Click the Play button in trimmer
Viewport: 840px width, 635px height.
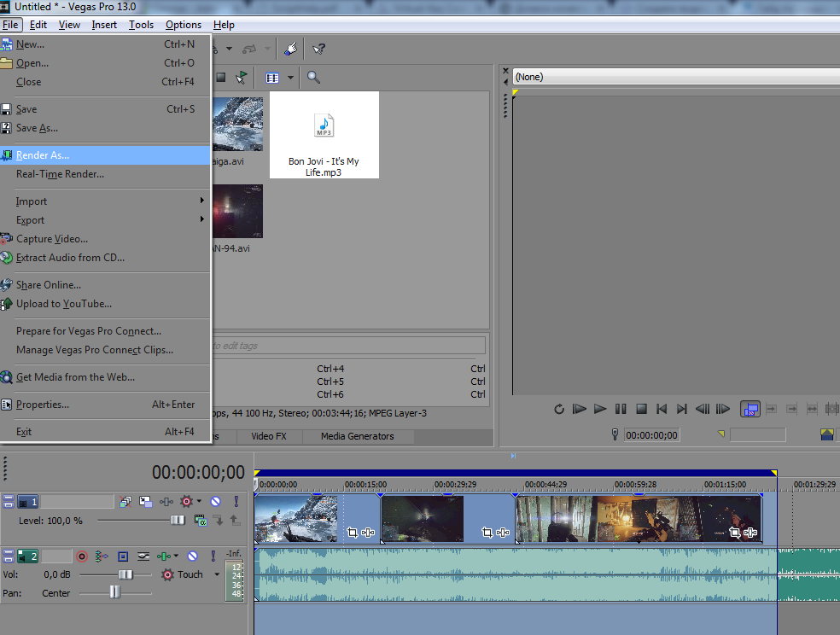tap(600, 409)
